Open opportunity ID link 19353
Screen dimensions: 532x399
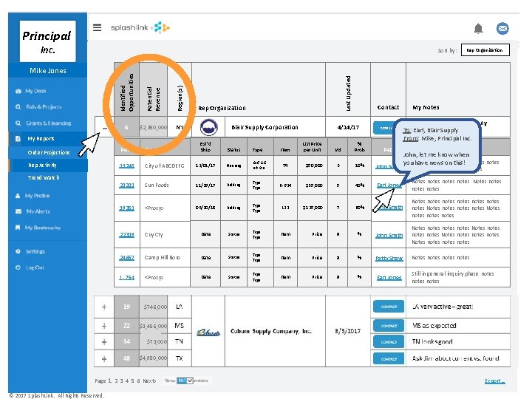point(126,208)
